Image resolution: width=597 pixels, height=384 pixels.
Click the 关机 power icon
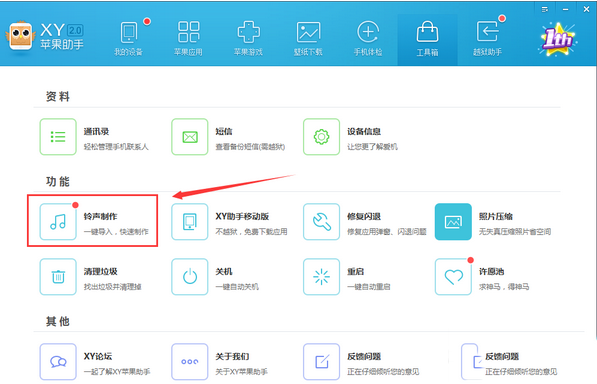coord(190,277)
